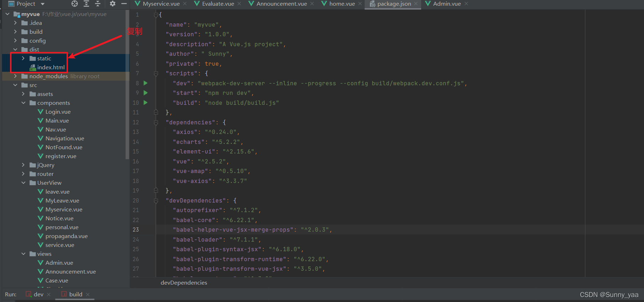The height and width of the screenshot is (302, 644).
Task: Switch to the dev run tab
Action: pos(38,294)
